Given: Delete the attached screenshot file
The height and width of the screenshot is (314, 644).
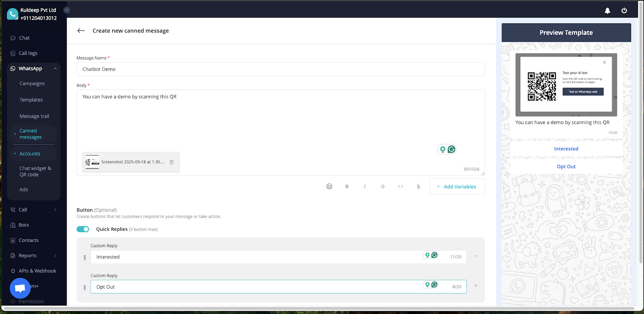Looking at the screenshot, I should coord(171,162).
